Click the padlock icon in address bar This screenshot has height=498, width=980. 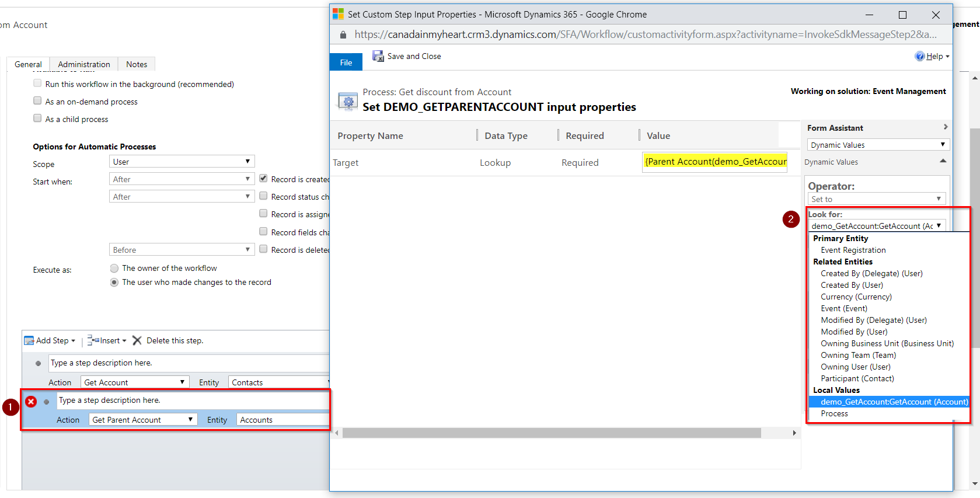pos(343,34)
